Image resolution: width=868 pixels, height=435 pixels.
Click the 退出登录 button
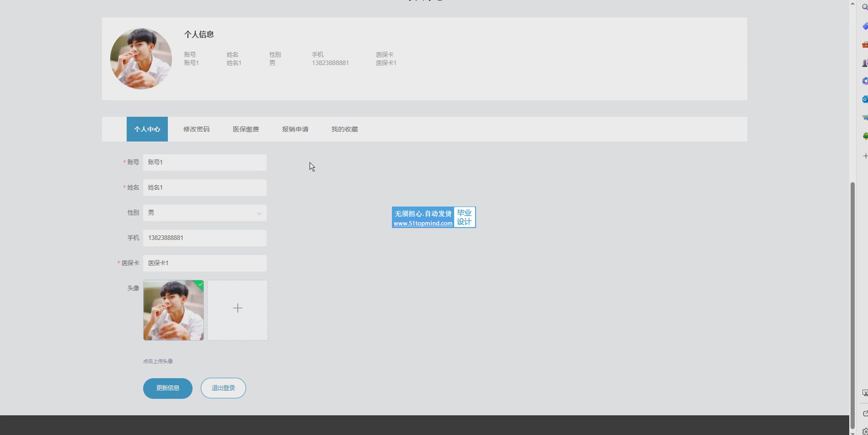click(223, 388)
